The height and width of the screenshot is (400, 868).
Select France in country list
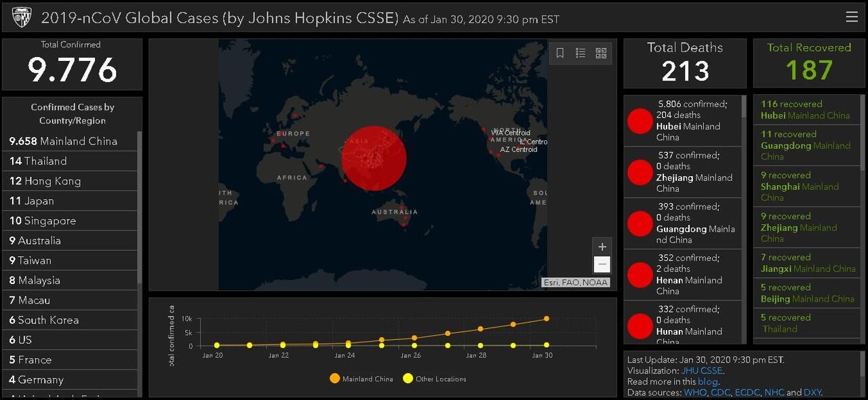[70, 360]
